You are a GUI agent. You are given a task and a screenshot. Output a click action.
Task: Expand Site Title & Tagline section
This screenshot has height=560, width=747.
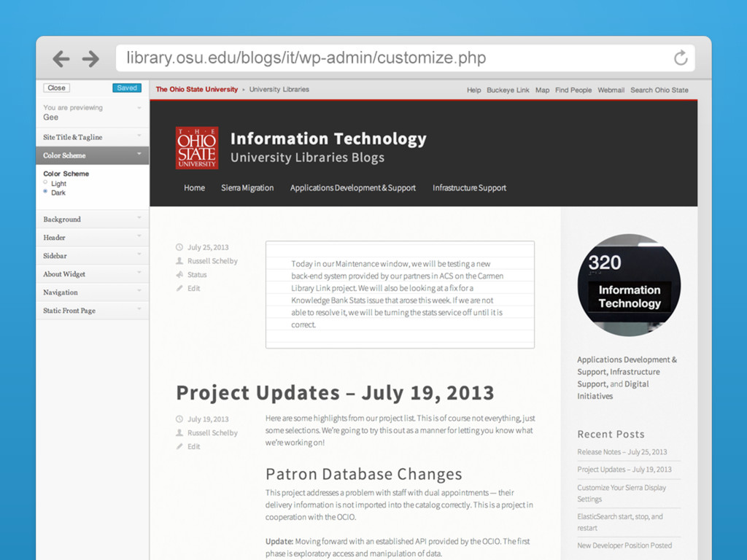pyautogui.click(x=93, y=137)
